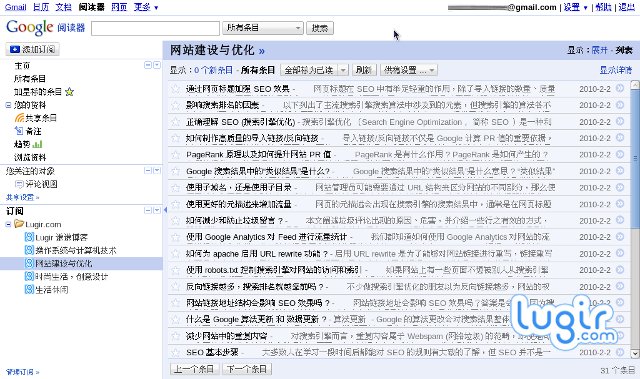Minimize the home navigation section
640x379 pixels.
pos(148,65)
